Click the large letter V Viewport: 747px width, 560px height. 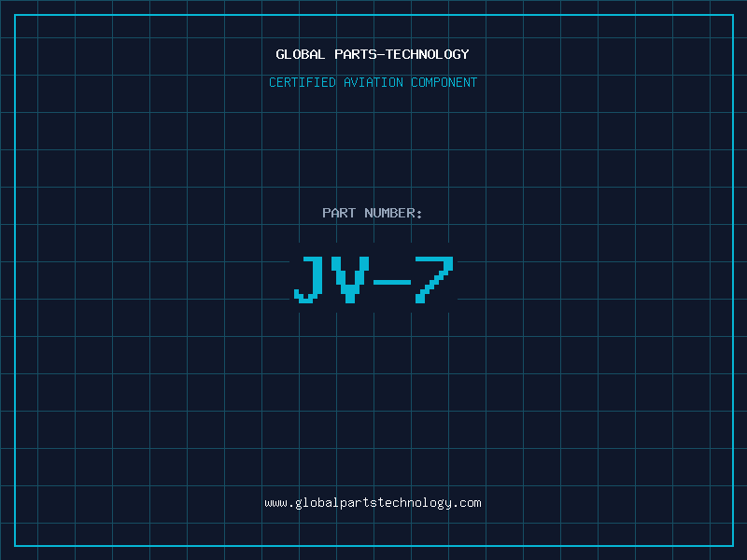coord(350,280)
